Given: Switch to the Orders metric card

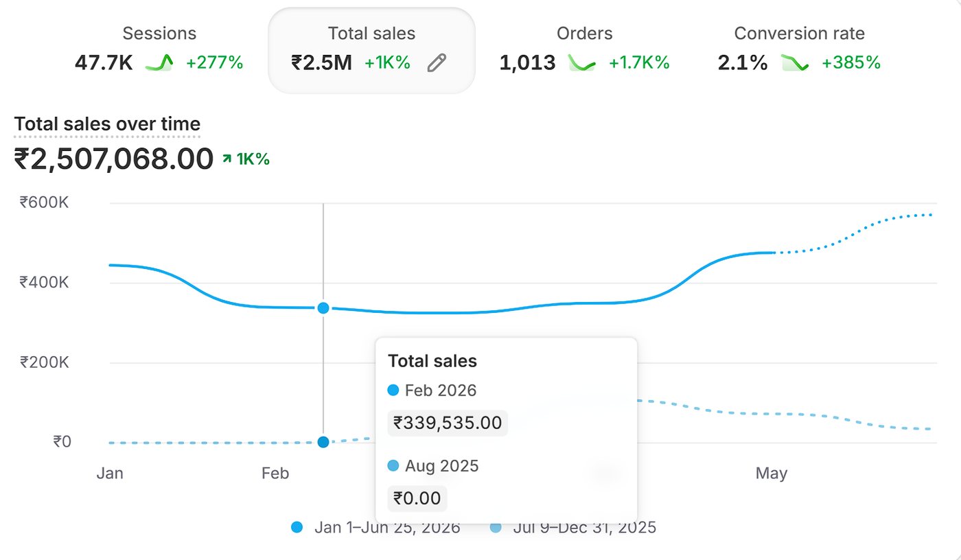Looking at the screenshot, I should pos(584,49).
